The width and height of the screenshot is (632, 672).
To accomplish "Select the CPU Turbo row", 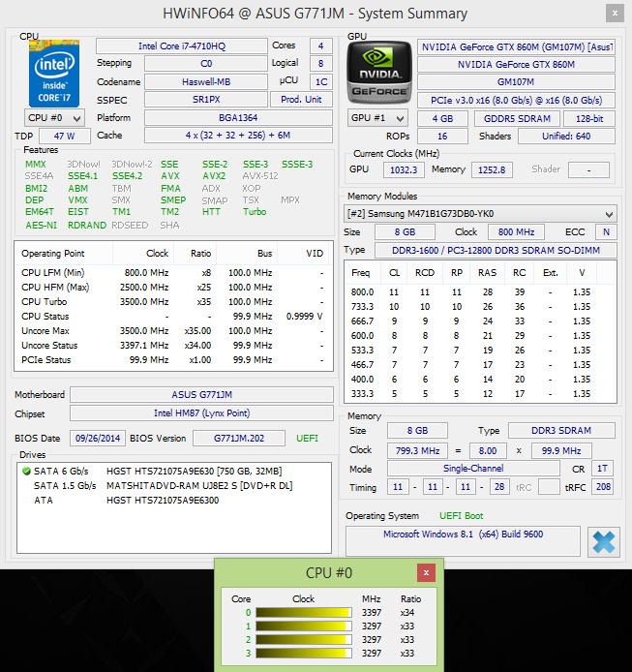I will pyautogui.click(x=173, y=302).
